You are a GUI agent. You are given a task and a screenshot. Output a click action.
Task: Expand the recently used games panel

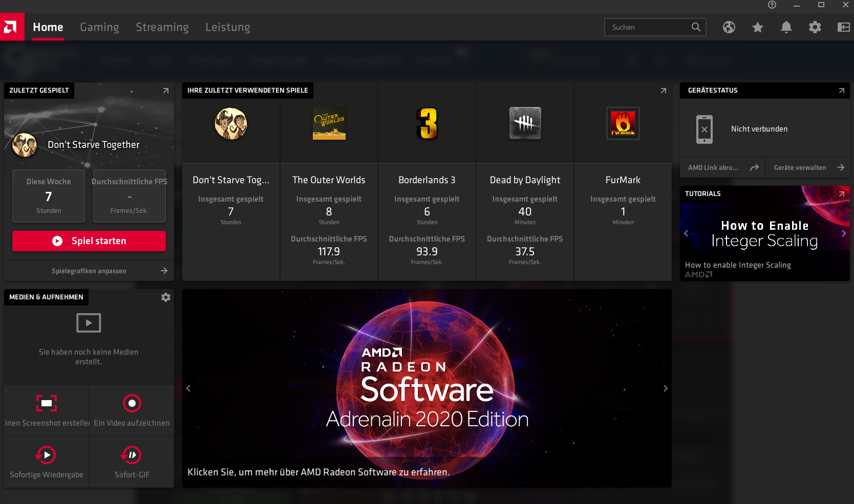[664, 91]
